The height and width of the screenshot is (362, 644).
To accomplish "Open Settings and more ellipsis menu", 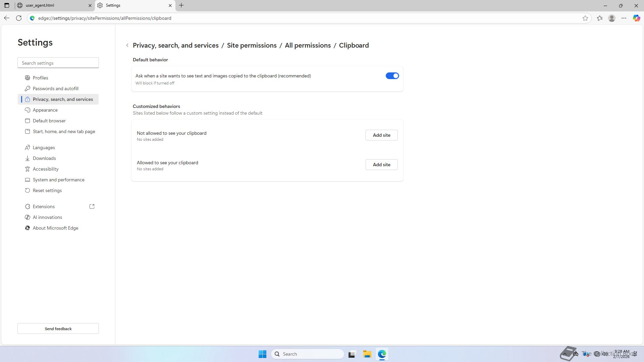I will point(624,18).
